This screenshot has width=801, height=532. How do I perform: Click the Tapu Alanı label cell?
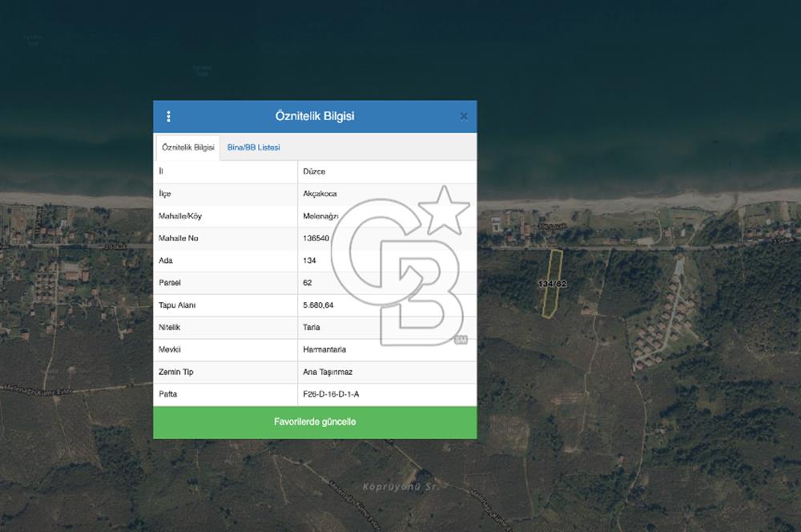[177, 305]
